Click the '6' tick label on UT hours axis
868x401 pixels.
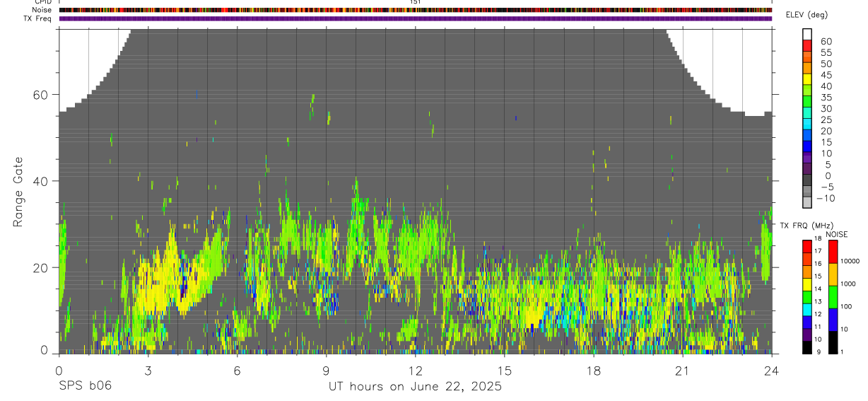tap(237, 370)
